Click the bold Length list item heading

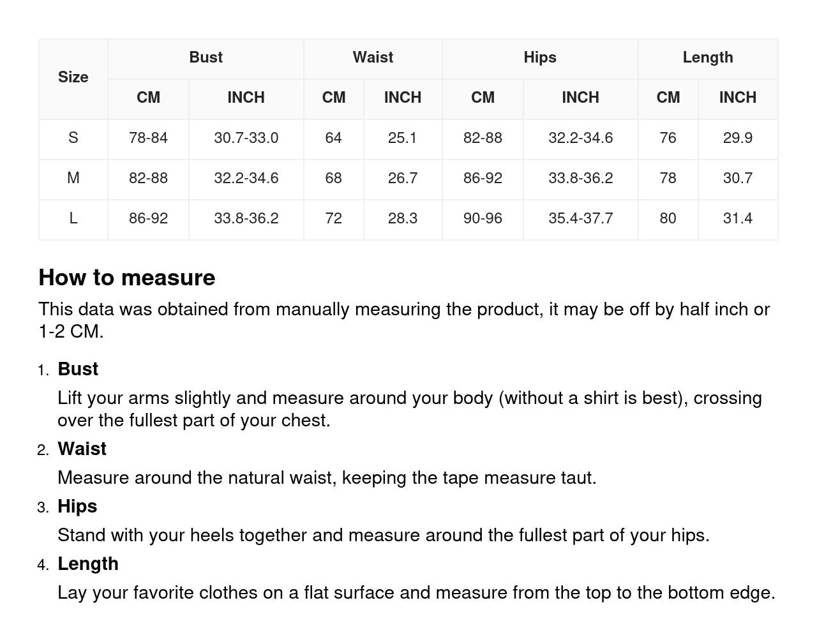(x=88, y=564)
